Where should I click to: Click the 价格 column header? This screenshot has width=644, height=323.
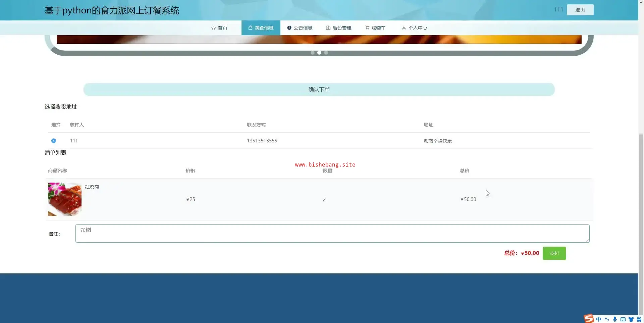pos(190,171)
